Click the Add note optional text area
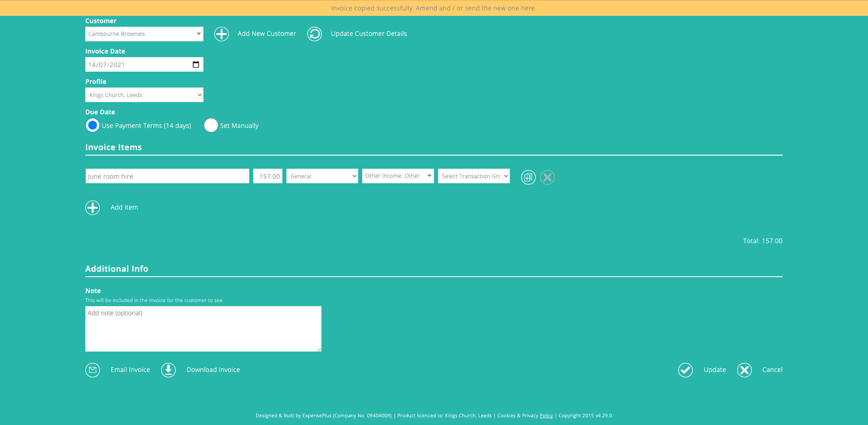The width and height of the screenshot is (868, 425). point(203,329)
